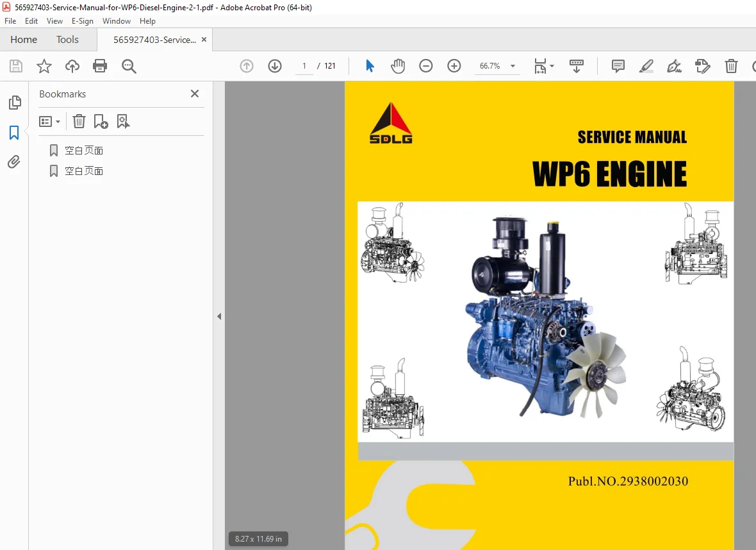Close the Bookmarks panel
Screen dimensions: 756x550
tap(195, 94)
